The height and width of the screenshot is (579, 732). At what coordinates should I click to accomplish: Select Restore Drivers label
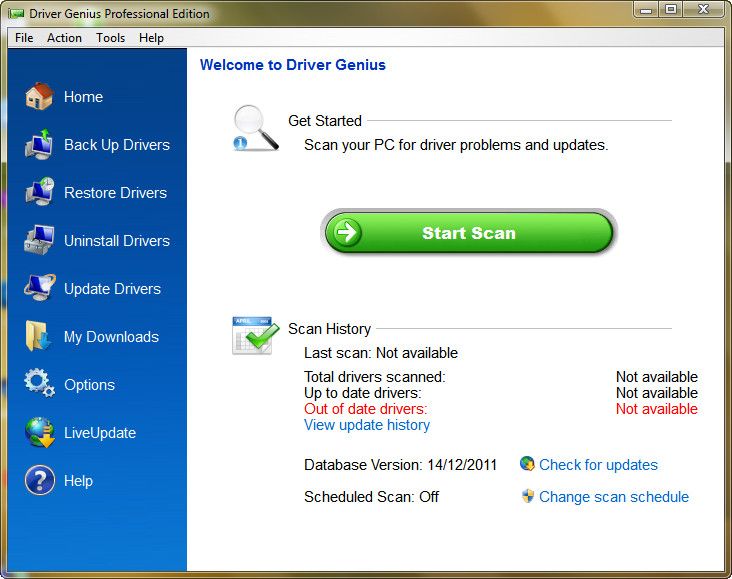click(116, 193)
